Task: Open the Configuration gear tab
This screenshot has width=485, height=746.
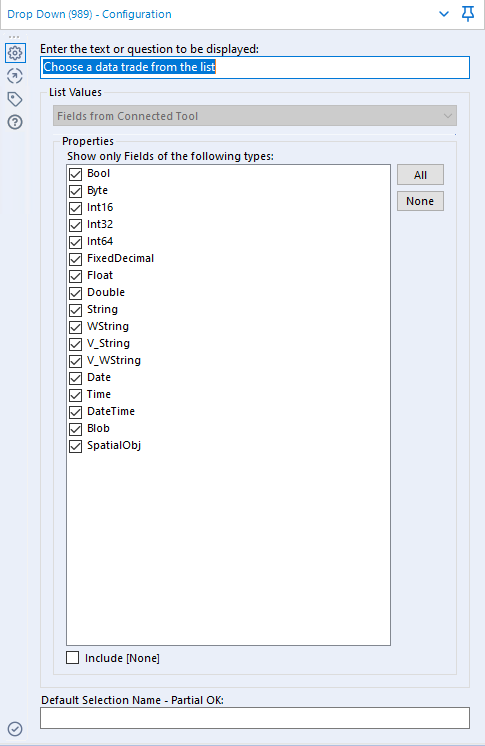Action: [15, 53]
